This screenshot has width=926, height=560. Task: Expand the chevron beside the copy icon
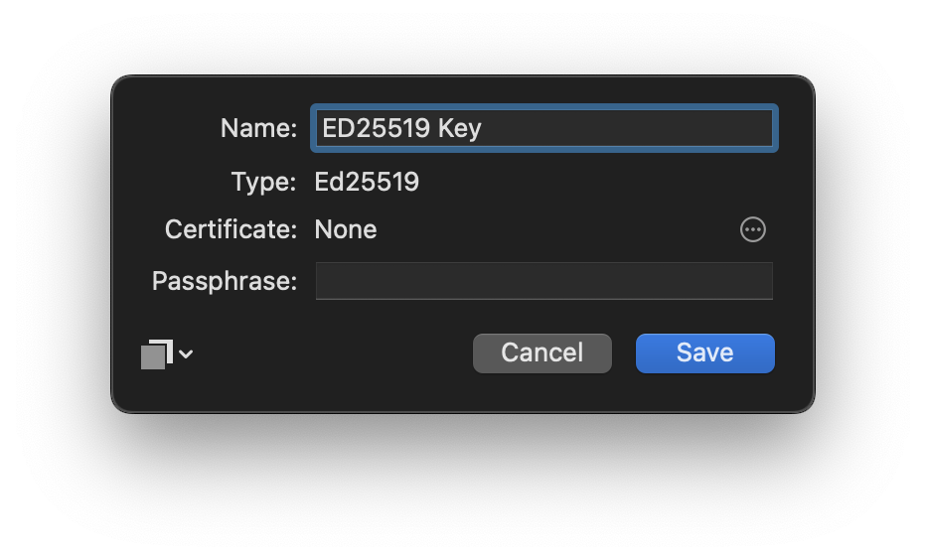click(186, 353)
